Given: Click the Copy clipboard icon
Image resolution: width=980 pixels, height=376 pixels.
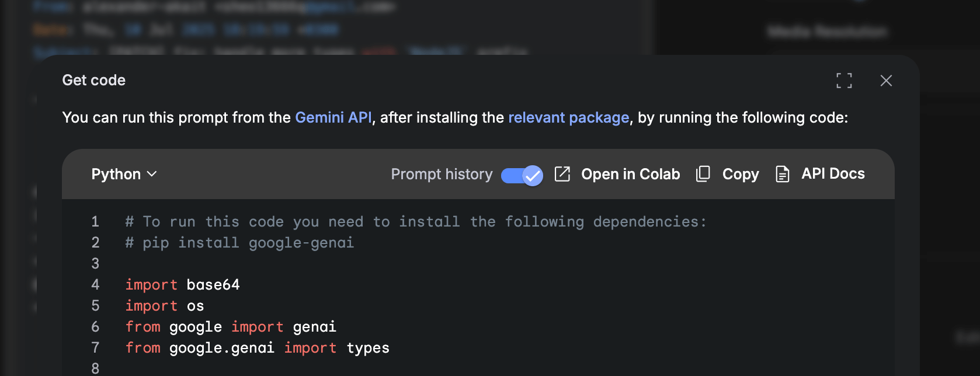Looking at the screenshot, I should (703, 174).
